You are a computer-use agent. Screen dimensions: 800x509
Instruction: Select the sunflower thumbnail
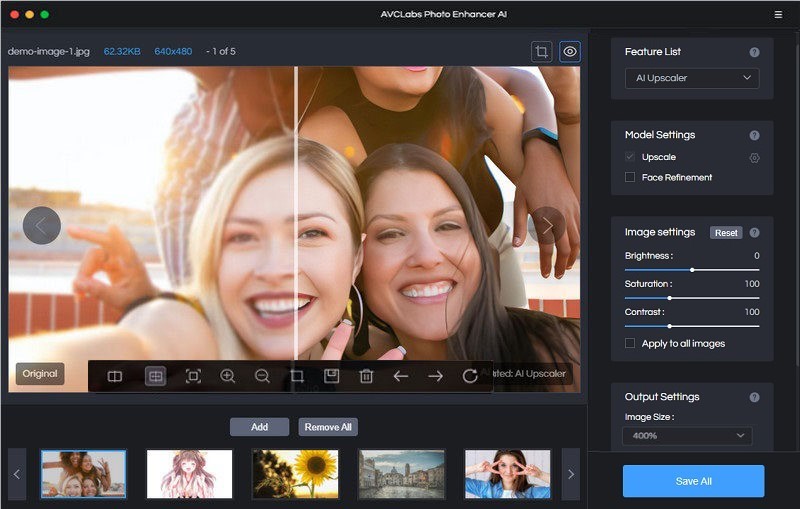(295, 474)
